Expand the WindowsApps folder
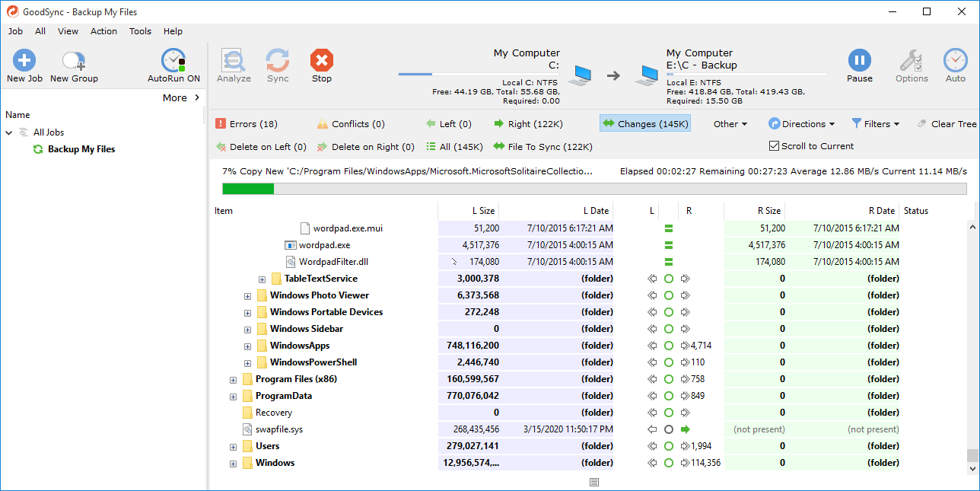This screenshot has width=980, height=491. 247,346
